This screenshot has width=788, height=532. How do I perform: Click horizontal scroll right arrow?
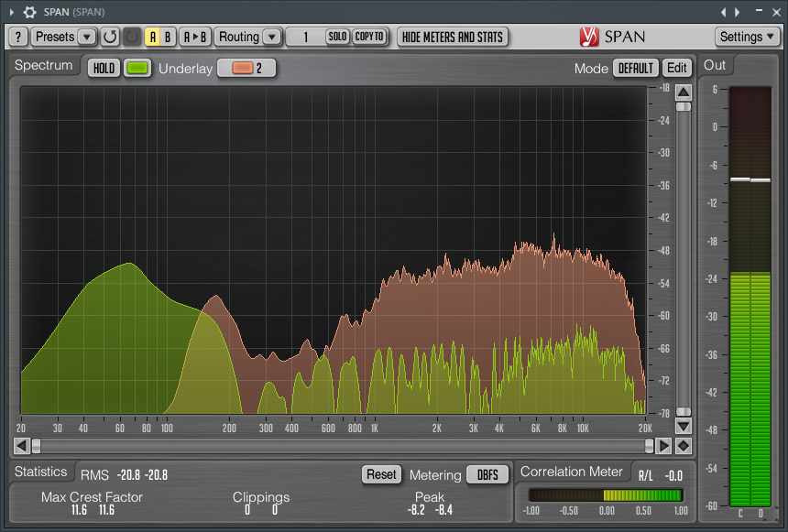coord(663,446)
